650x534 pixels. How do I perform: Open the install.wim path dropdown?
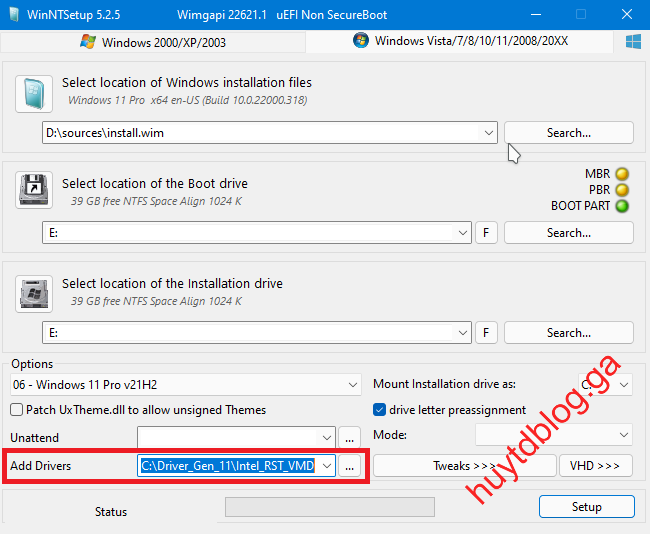tap(488, 133)
